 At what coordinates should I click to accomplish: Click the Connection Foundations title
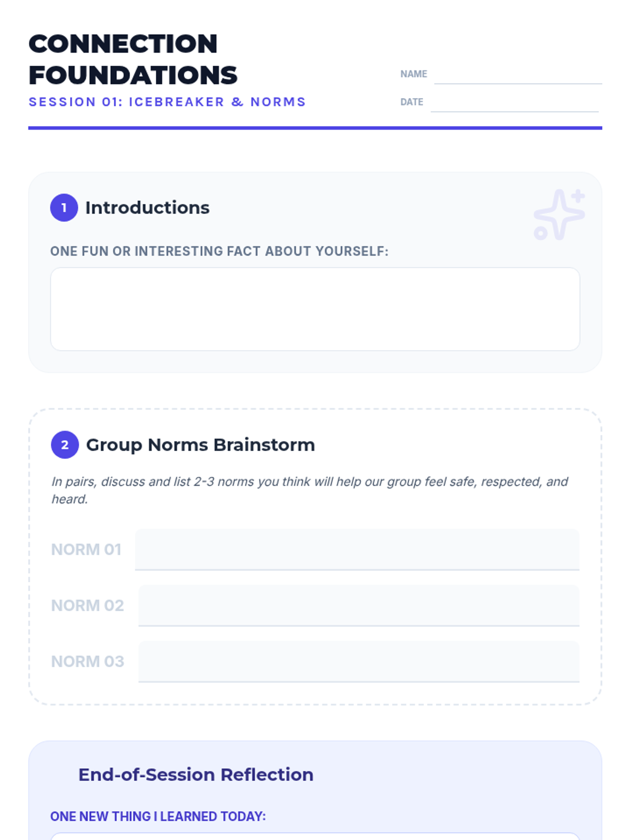[133, 59]
